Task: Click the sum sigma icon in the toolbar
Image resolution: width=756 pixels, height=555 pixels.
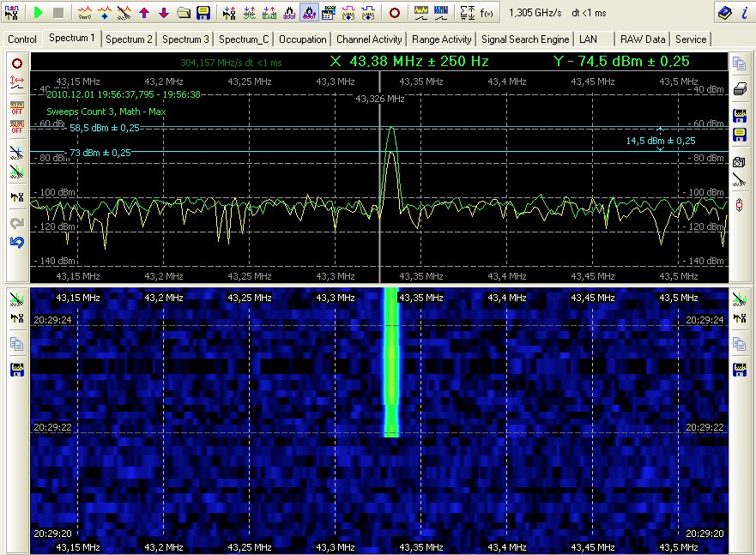Action: (x=467, y=13)
